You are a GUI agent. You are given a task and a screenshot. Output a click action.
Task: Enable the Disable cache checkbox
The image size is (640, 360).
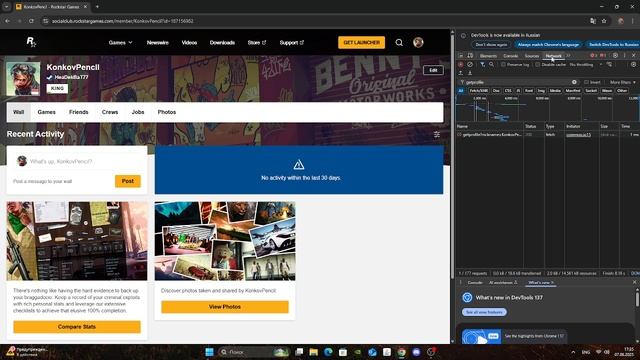tap(538, 64)
